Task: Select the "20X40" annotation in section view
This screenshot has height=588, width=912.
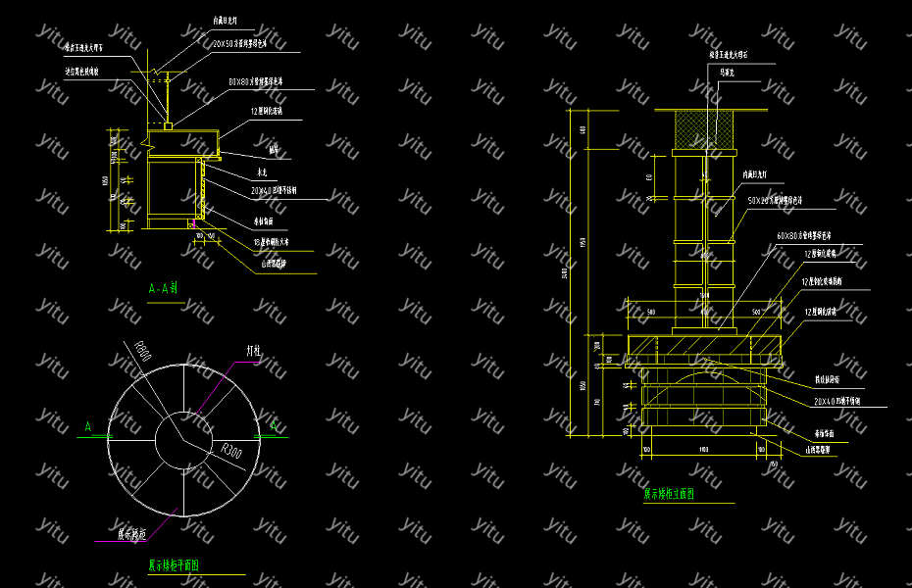Action: point(274,191)
